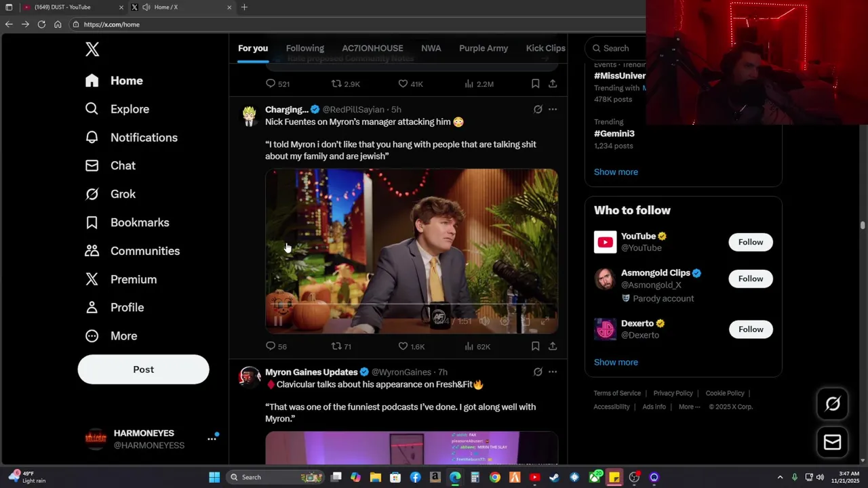Show more trending topics

616,171
